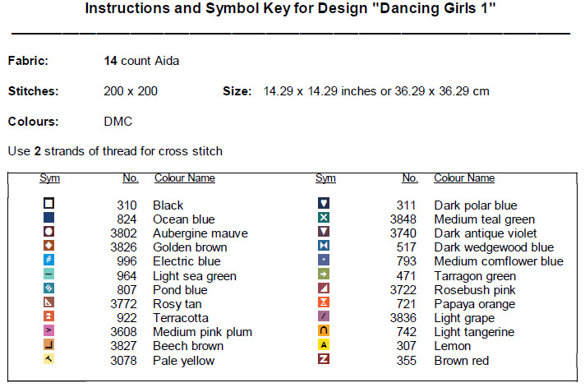
Task: Click the Brown red symbol icon
Action: pyautogui.click(x=324, y=359)
